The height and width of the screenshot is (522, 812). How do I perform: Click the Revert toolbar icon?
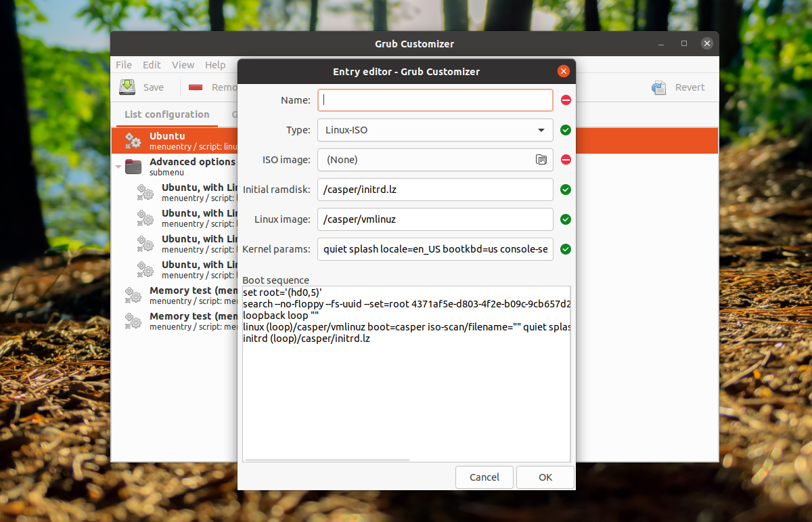point(658,87)
